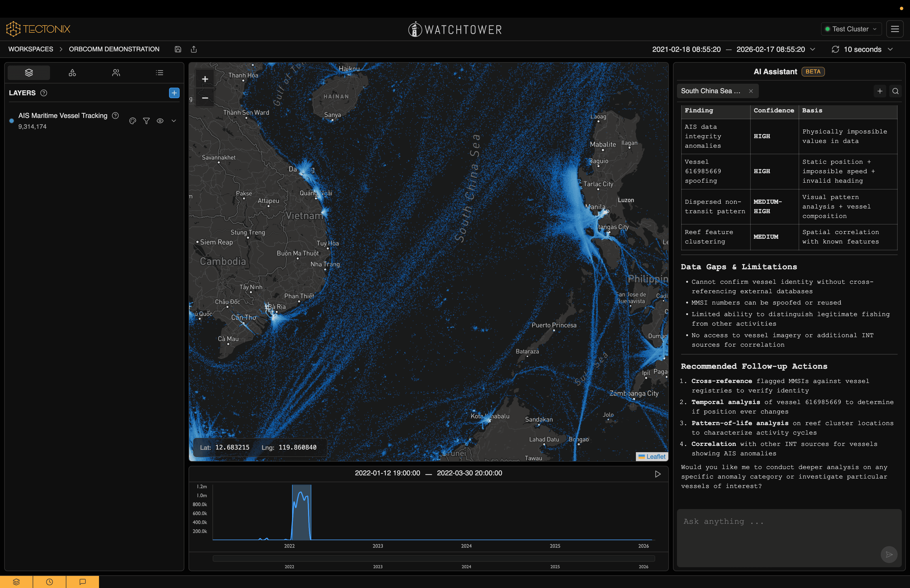Viewport: 910px width, 588px height.
Task: Click the share workspace icon
Action: [x=194, y=49]
